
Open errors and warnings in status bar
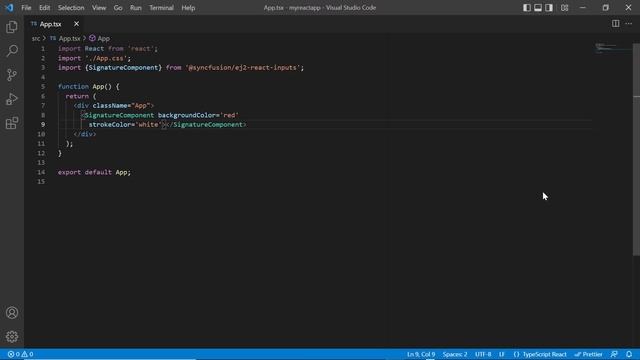tap(20, 354)
